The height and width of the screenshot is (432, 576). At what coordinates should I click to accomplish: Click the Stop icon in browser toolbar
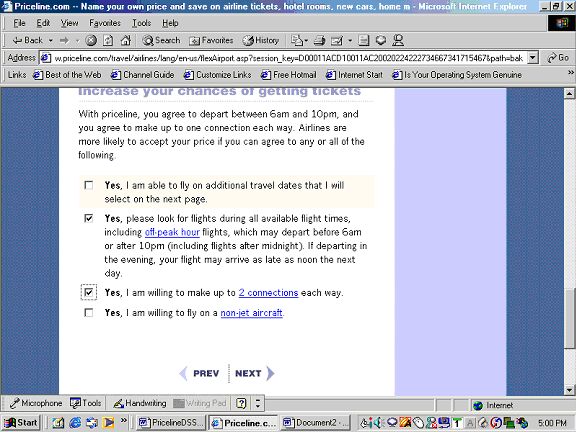coord(91,40)
